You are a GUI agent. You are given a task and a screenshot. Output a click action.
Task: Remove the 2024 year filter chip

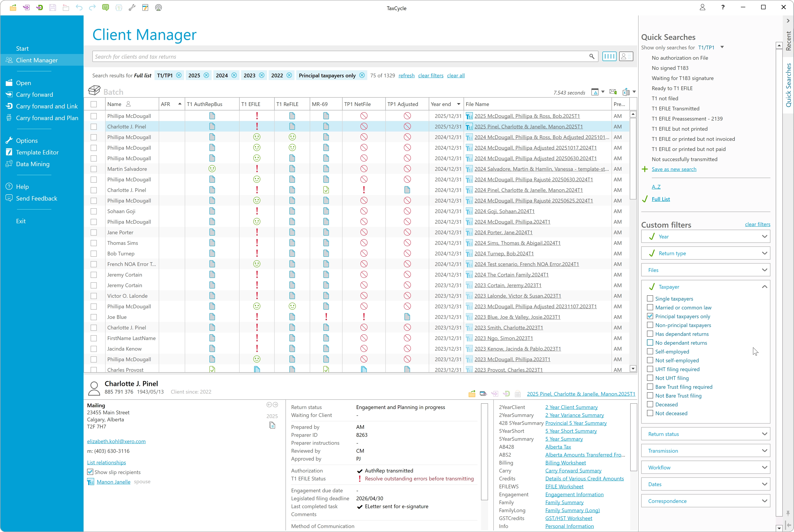click(x=234, y=75)
